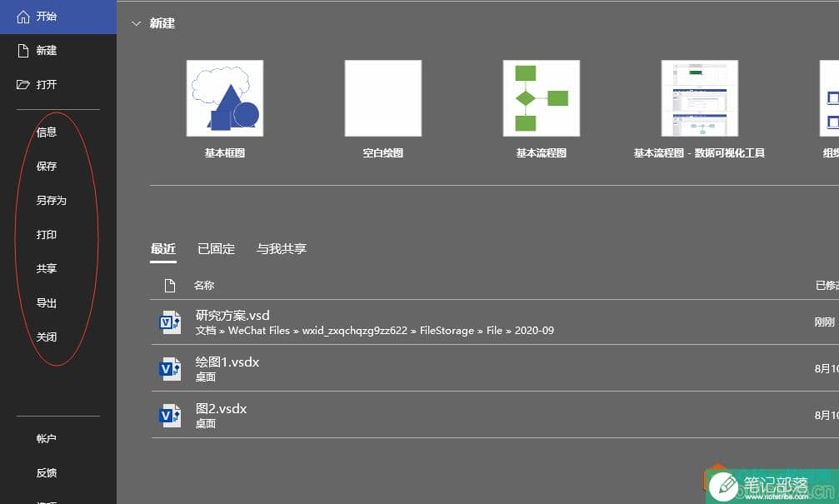Select the 基本流程图 - 数据可视化工具 template
The width and height of the screenshot is (839, 504).
coord(700,98)
